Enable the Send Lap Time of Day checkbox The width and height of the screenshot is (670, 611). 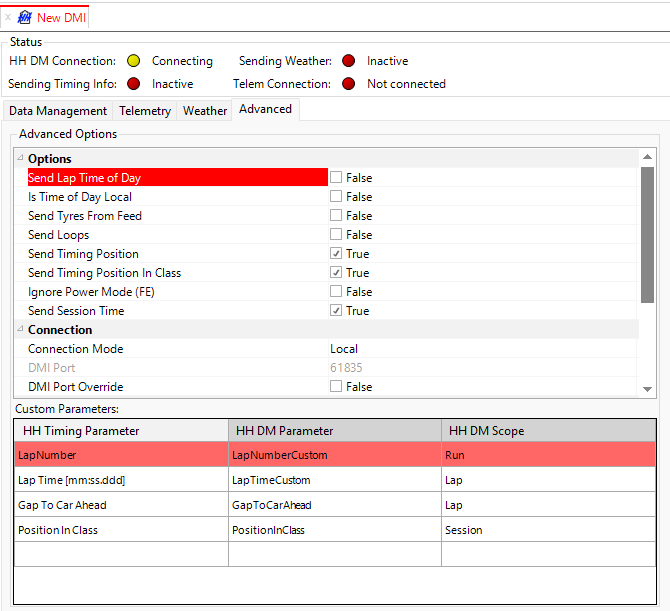pos(336,178)
